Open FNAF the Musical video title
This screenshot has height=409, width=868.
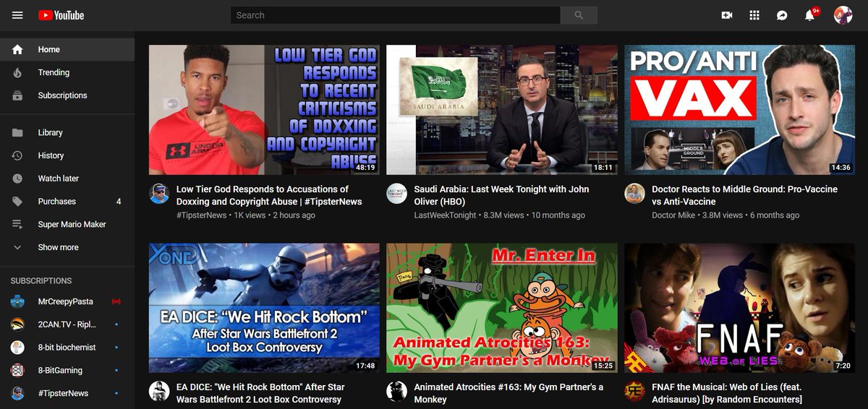pyautogui.click(x=727, y=393)
